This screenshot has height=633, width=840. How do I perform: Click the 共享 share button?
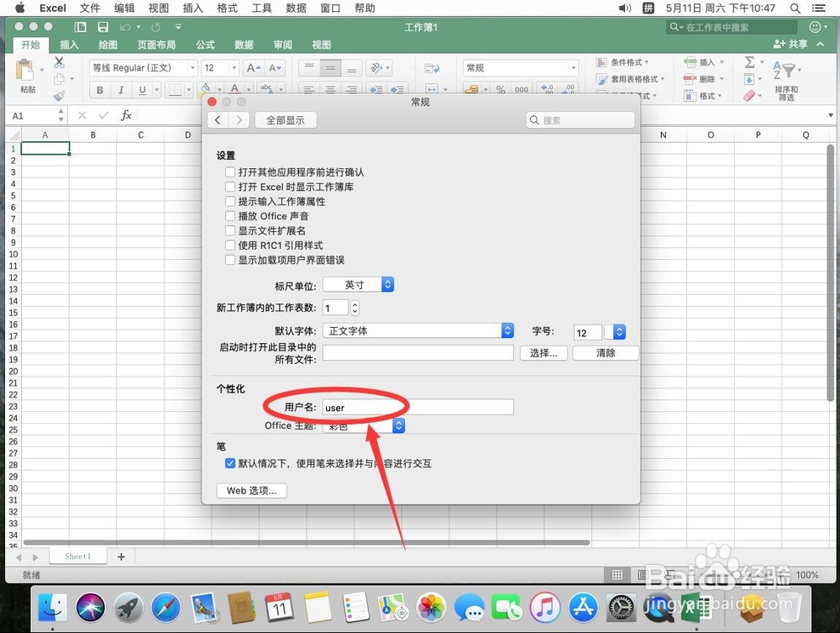(790, 44)
